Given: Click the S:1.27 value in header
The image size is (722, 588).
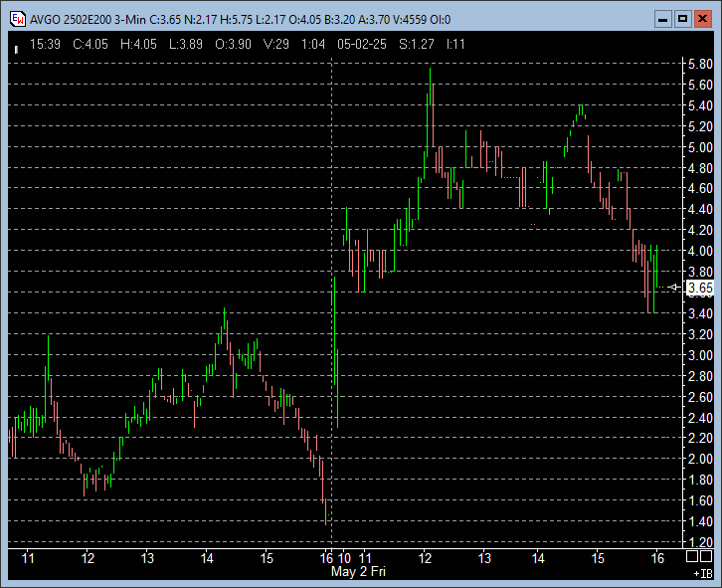Looking at the screenshot, I should [x=417, y=44].
